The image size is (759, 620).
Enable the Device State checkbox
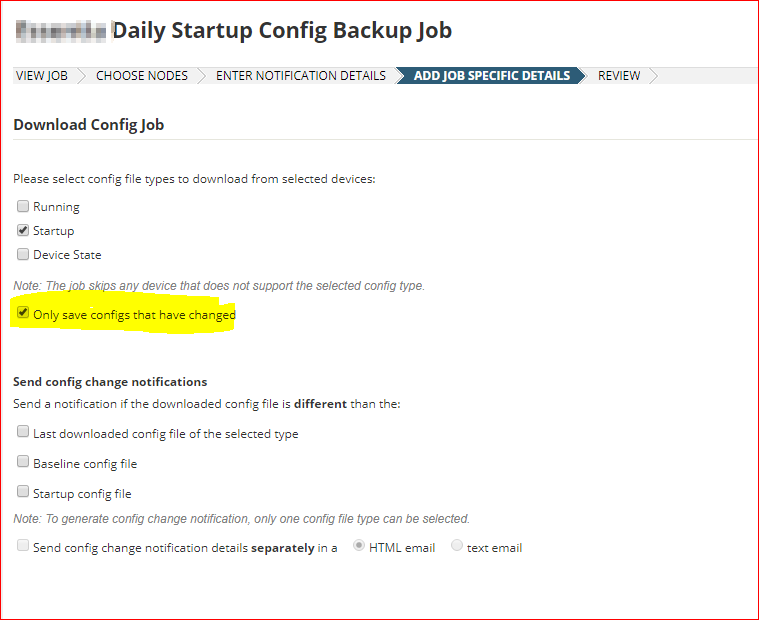(x=23, y=254)
